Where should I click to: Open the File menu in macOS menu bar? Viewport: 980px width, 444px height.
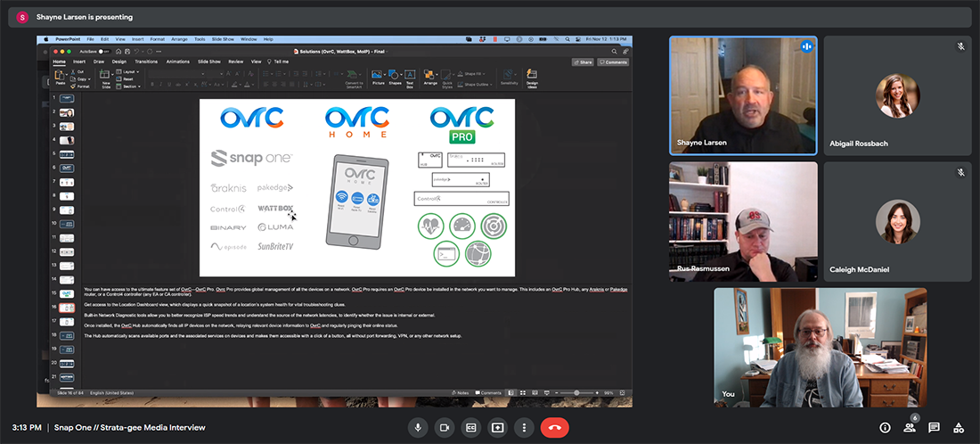pyautogui.click(x=91, y=38)
